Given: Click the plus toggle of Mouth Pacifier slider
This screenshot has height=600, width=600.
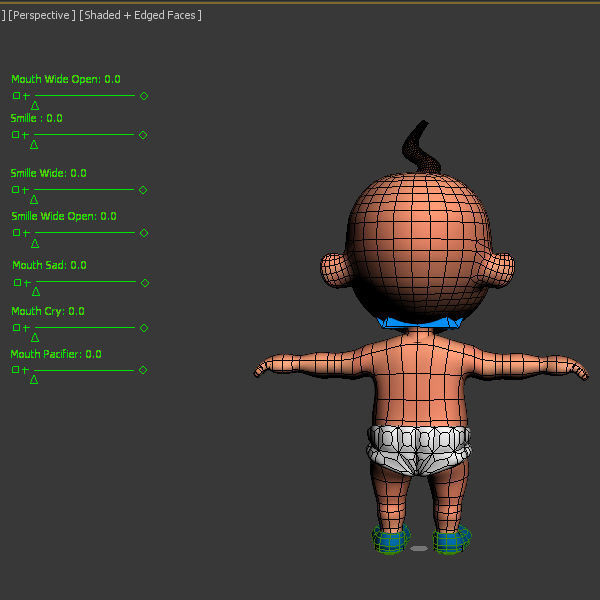Looking at the screenshot, I should (x=25, y=370).
